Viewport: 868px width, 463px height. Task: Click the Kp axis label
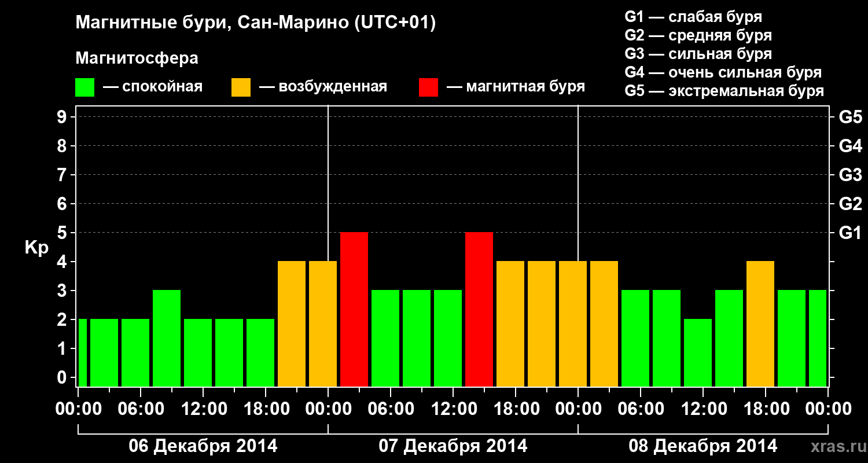pyautogui.click(x=36, y=248)
